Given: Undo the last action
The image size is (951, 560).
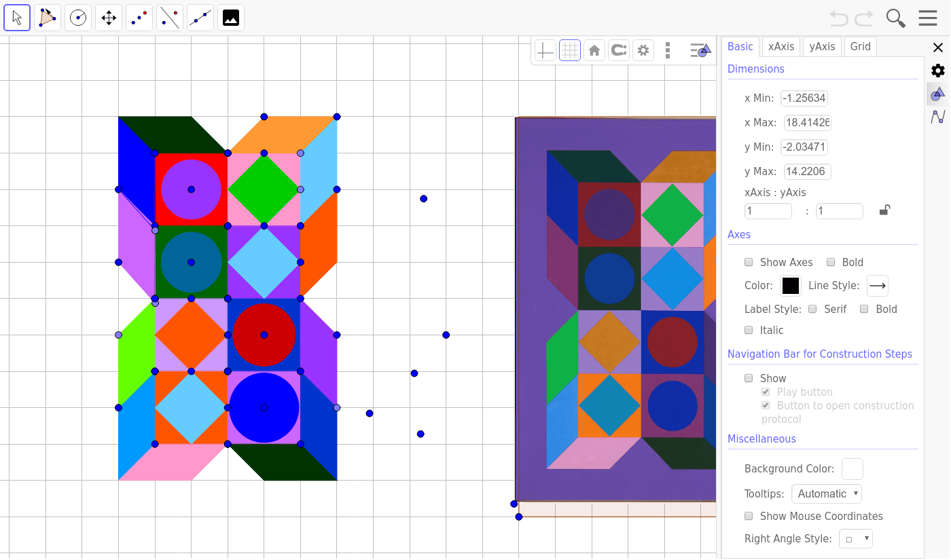Looking at the screenshot, I should pyautogui.click(x=840, y=18).
